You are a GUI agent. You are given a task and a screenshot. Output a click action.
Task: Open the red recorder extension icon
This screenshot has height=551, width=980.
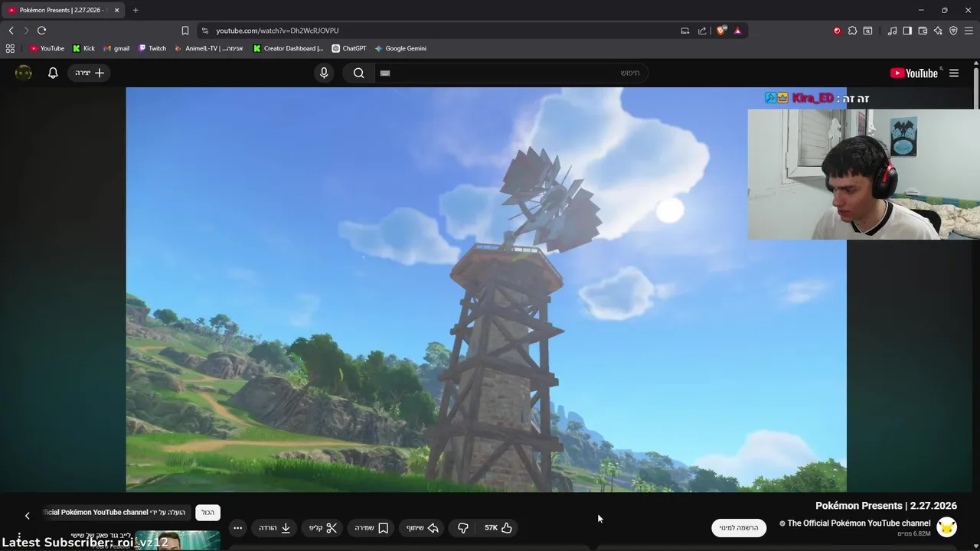click(837, 31)
